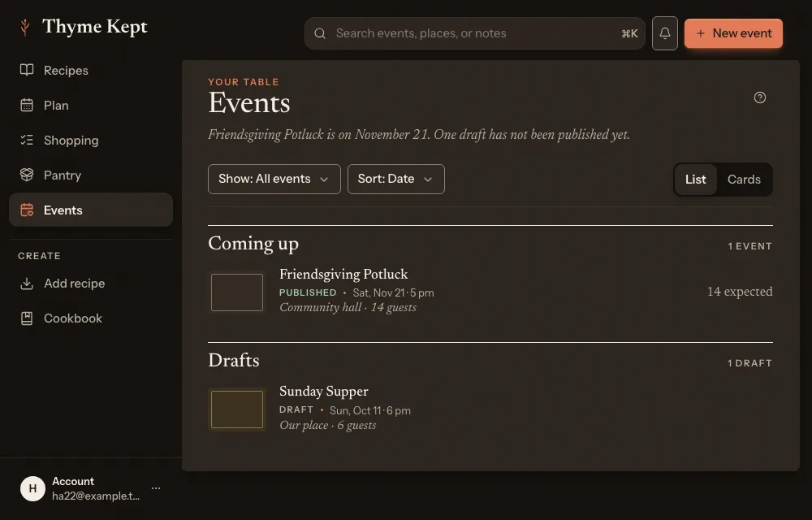
Task: Open the Friendsgiving Potluck event title
Action: coord(343,274)
